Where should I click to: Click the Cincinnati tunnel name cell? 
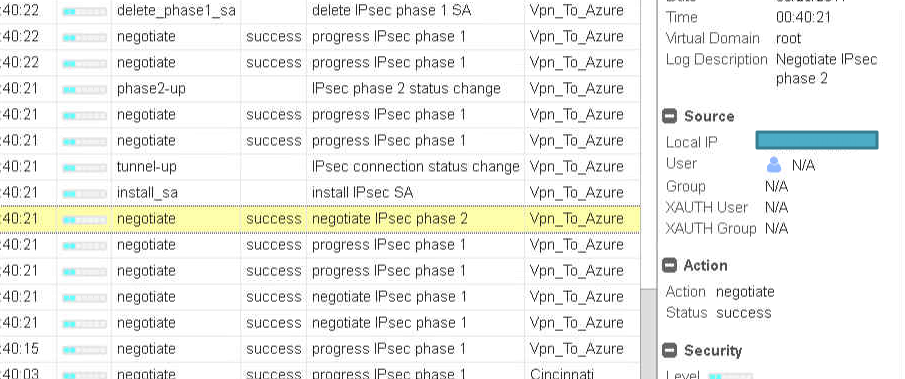pyautogui.click(x=561, y=373)
